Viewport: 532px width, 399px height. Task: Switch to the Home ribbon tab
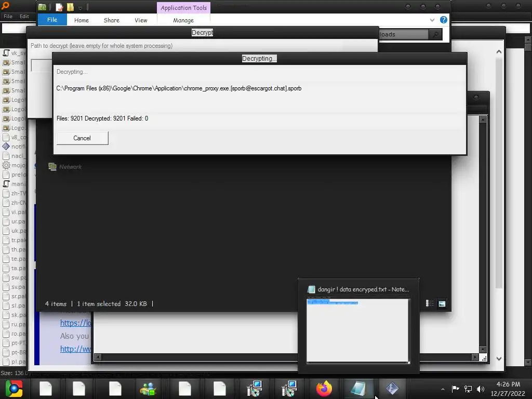coord(82,20)
